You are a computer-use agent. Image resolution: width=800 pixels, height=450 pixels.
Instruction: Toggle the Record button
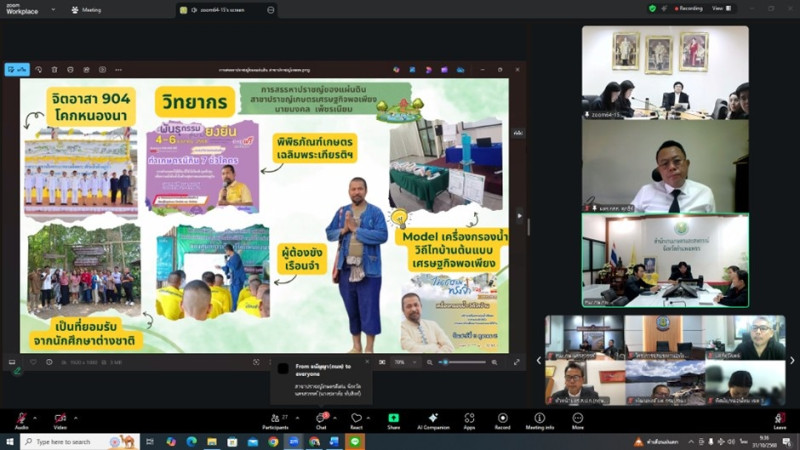click(502, 419)
